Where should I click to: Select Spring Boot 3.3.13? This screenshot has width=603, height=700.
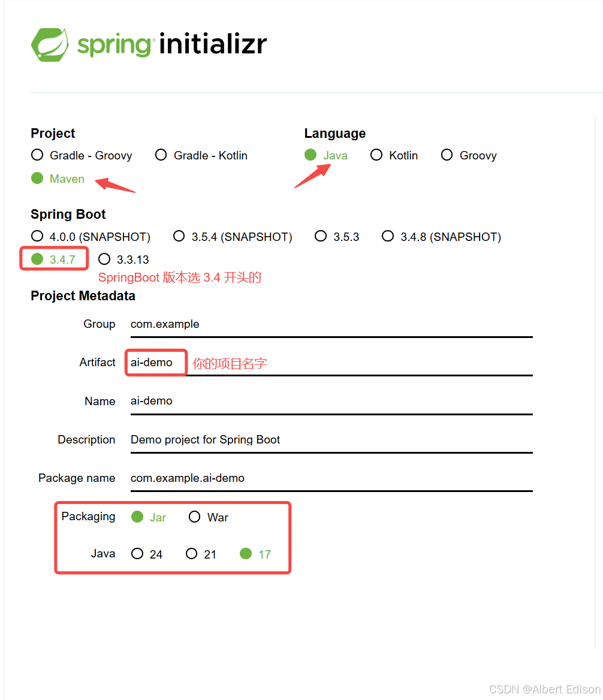coord(123,260)
